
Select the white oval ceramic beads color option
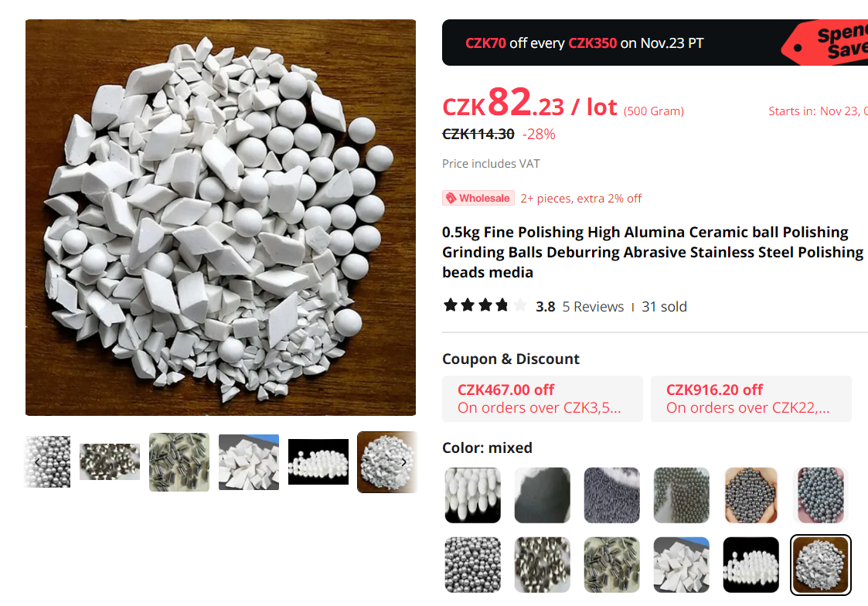click(x=473, y=495)
